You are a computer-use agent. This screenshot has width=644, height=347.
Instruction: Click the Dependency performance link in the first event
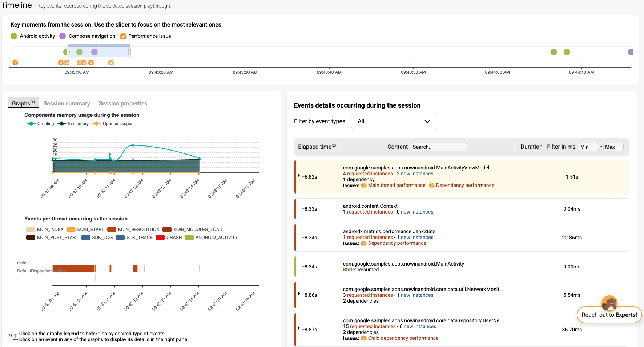pyautogui.click(x=465, y=186)
